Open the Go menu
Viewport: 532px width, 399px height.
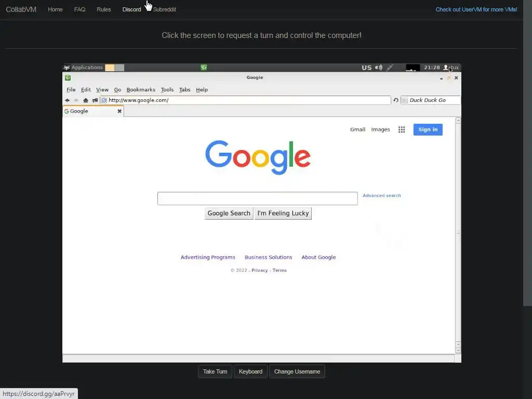(x=117, y=89)
